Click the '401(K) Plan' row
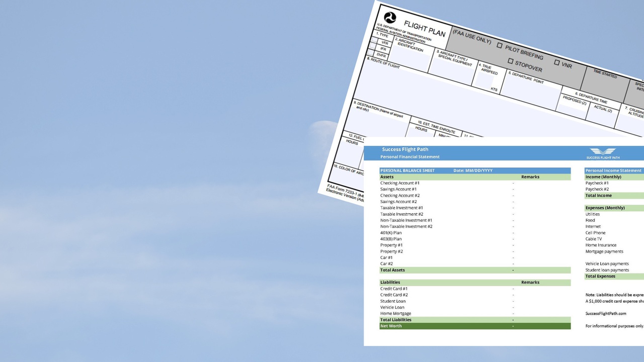644x362 pixels. pyautogui.click(x=475, y=233)
